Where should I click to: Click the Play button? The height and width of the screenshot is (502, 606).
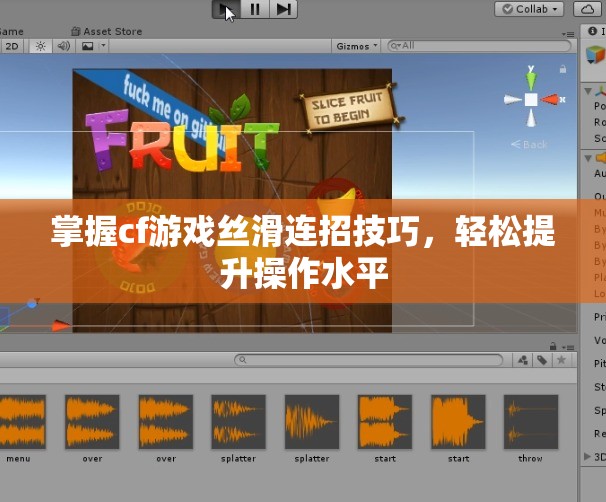[x=226, y=9]
